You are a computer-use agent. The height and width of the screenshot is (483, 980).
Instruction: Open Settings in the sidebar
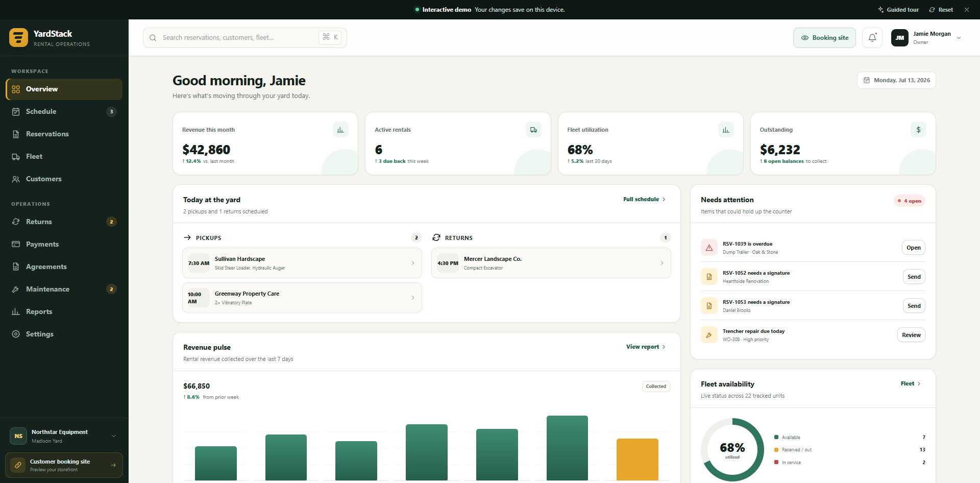(x=64, y=334)
